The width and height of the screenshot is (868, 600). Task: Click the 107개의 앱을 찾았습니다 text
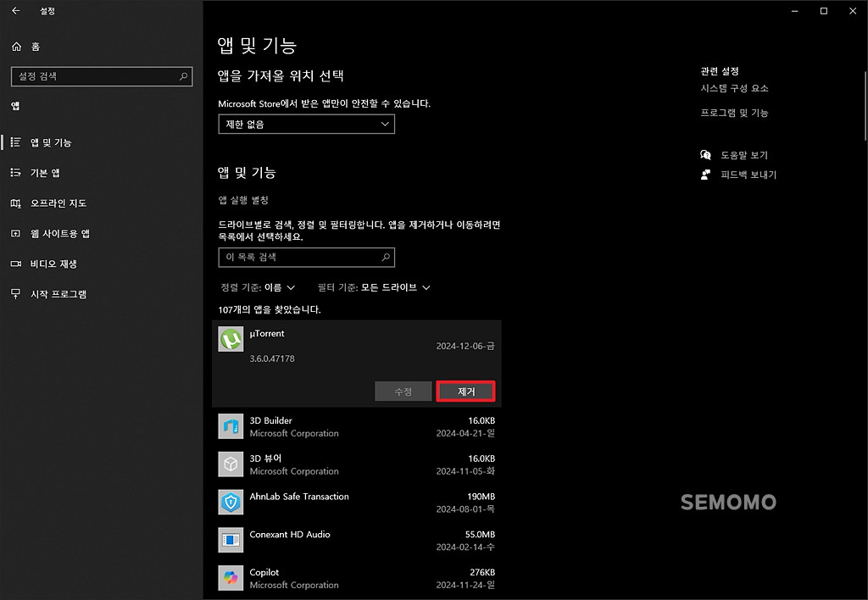coord(269,309)
